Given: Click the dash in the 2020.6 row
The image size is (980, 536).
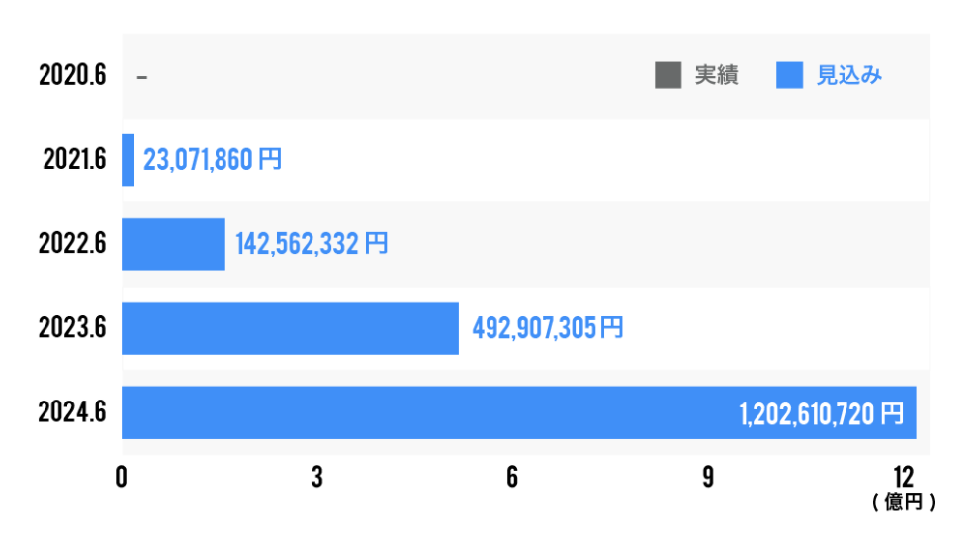Looking at the screenshot, I should [x=141, y=77].
